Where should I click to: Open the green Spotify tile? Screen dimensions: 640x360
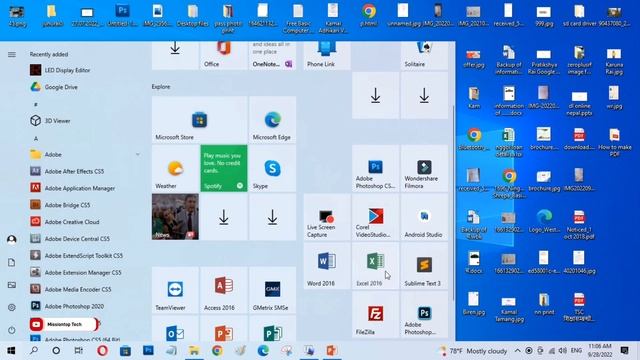(224, 168)
